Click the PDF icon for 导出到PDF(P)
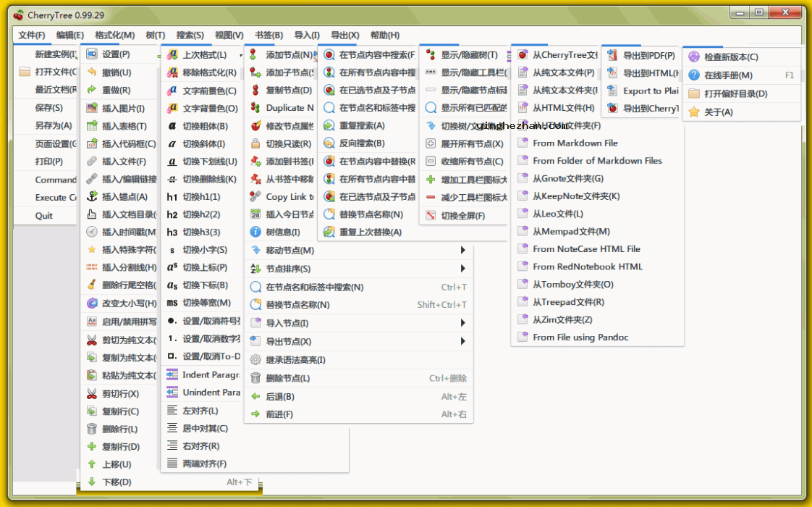This screenshot has height=507, width=812. click(613, 56)
